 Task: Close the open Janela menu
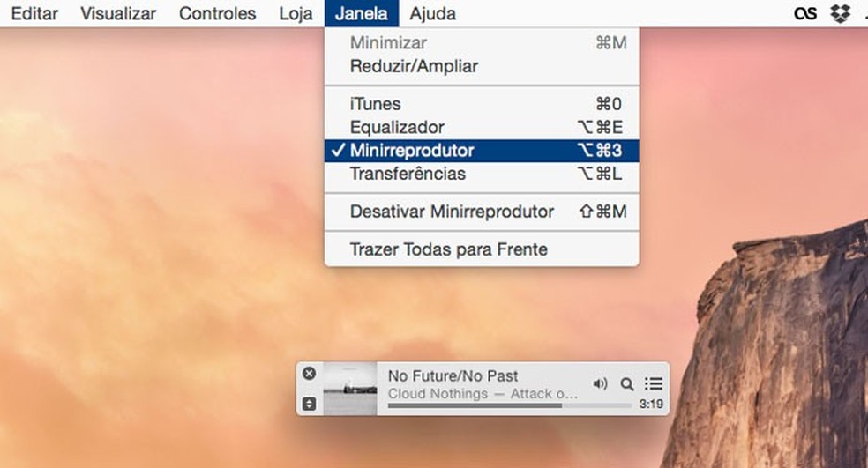tap(362, 13)
